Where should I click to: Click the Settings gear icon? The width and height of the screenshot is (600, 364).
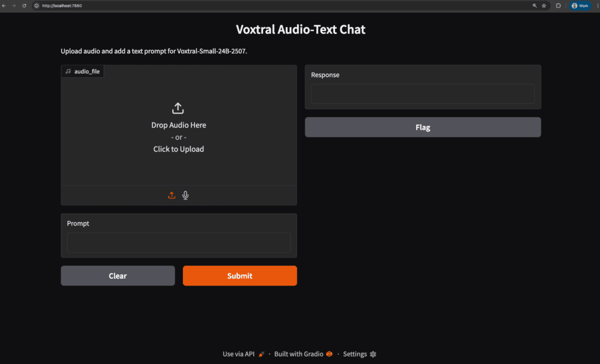click(373, 355)
